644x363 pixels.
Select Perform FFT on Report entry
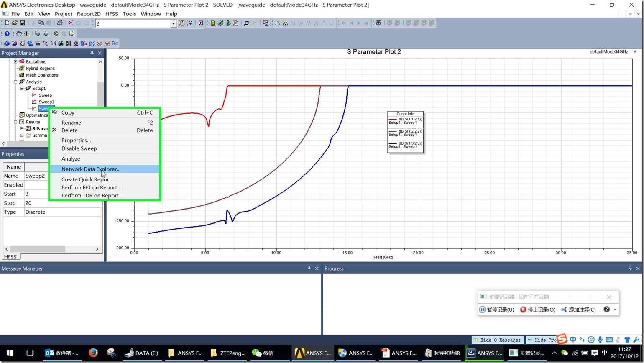point(105,187)
